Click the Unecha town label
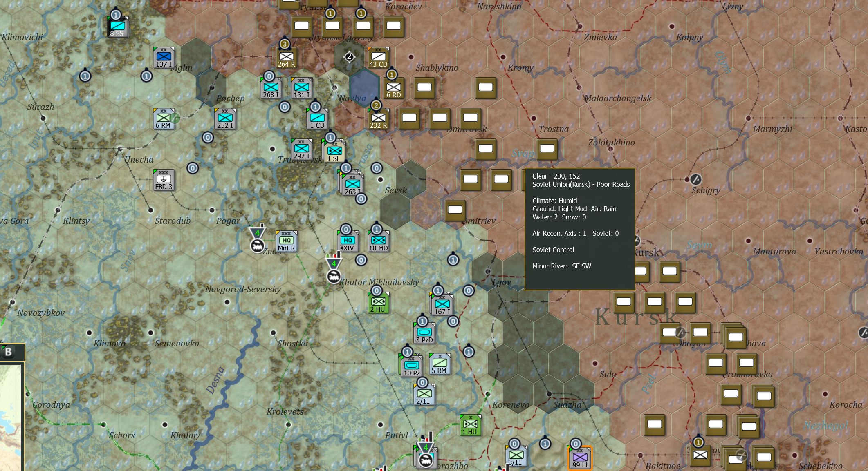 139,160
